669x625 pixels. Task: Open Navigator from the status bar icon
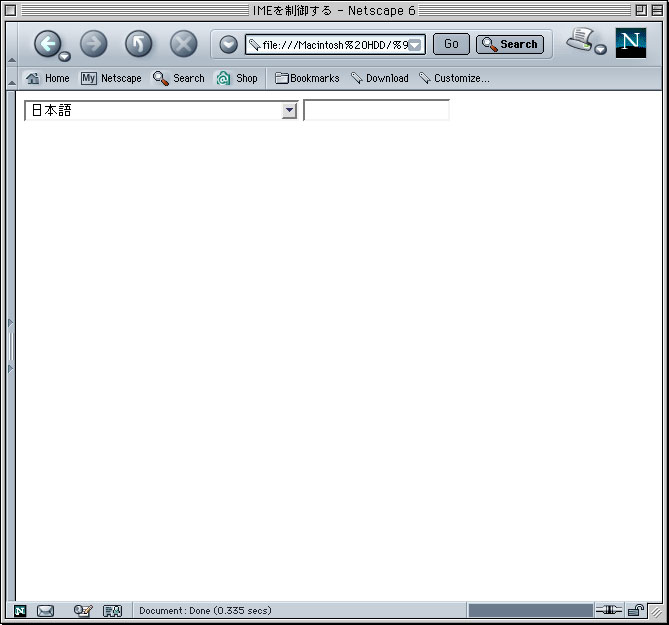pyautogui.click(x=20, y=611)
